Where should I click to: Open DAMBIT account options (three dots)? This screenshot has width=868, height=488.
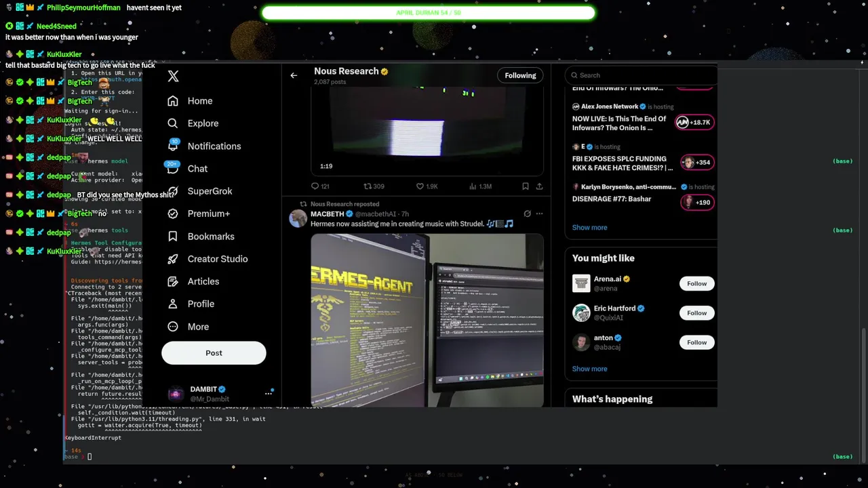(268, 393)
